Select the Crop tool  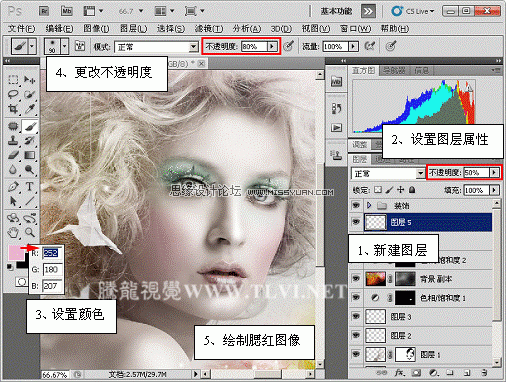[13, 109]
